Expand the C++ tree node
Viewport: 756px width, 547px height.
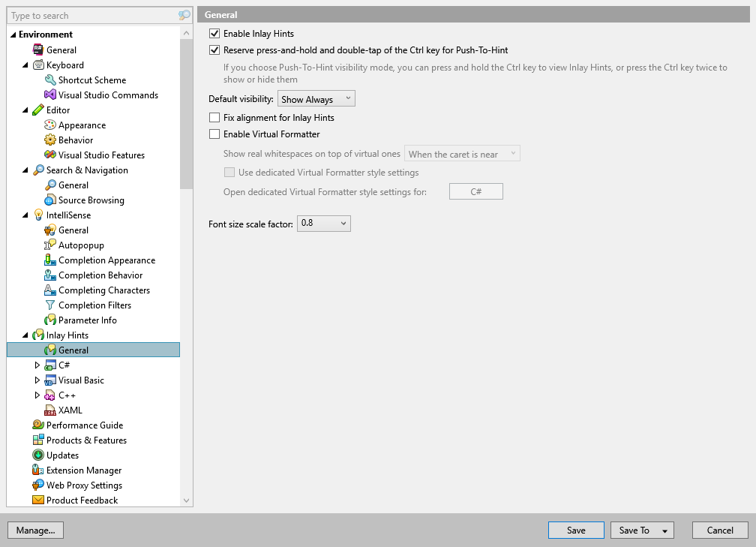click(x=37, y=395)
